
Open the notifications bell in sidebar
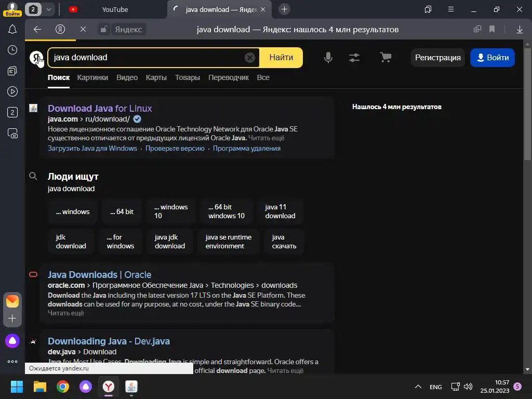point(12,30)
